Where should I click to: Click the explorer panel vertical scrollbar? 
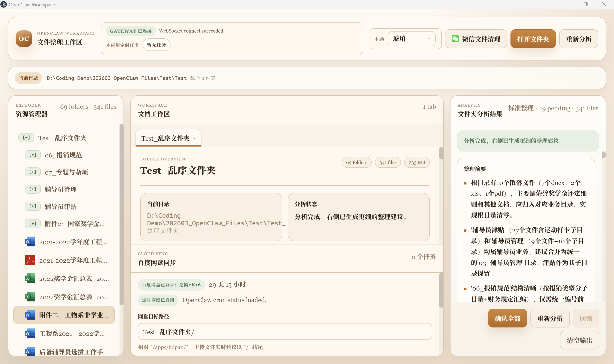[x=121, y=215]
